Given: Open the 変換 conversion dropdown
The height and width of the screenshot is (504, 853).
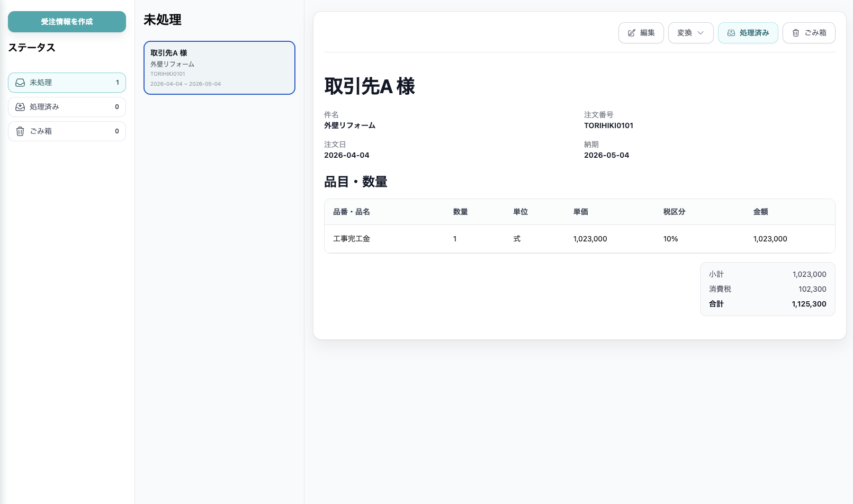Looking at the screenshot, I should pyautogui.click(x=690, y=32).
